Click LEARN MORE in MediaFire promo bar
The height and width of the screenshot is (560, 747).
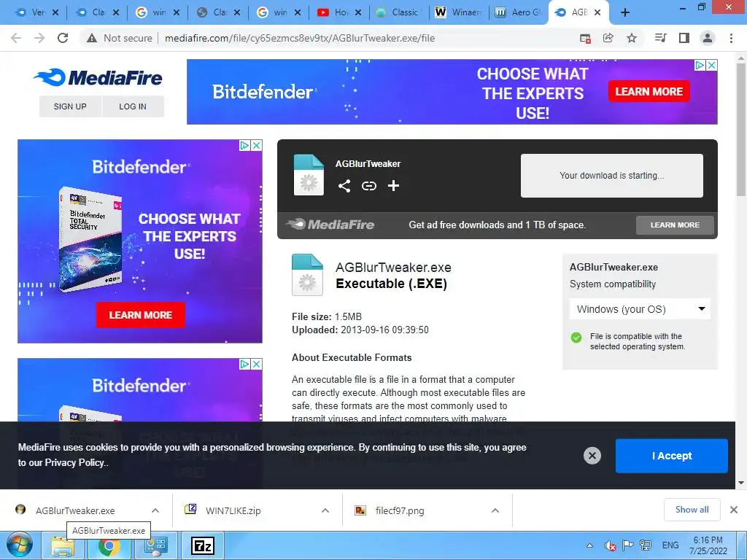pyautogui.click(x=675, y=225)
